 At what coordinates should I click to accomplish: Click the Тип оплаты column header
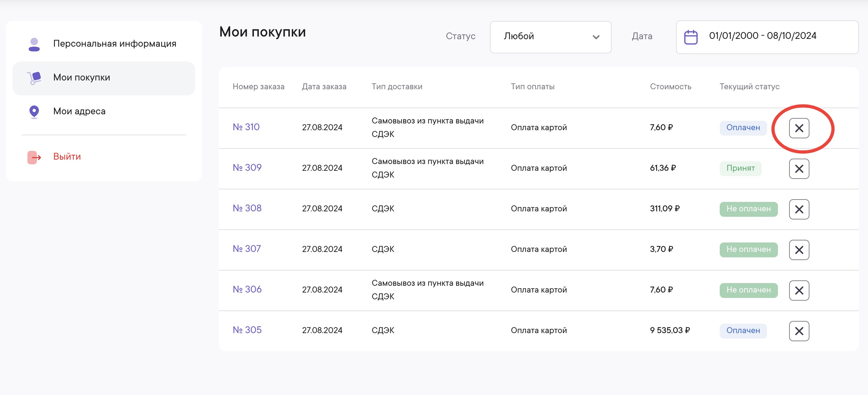[x=533, y=87]
